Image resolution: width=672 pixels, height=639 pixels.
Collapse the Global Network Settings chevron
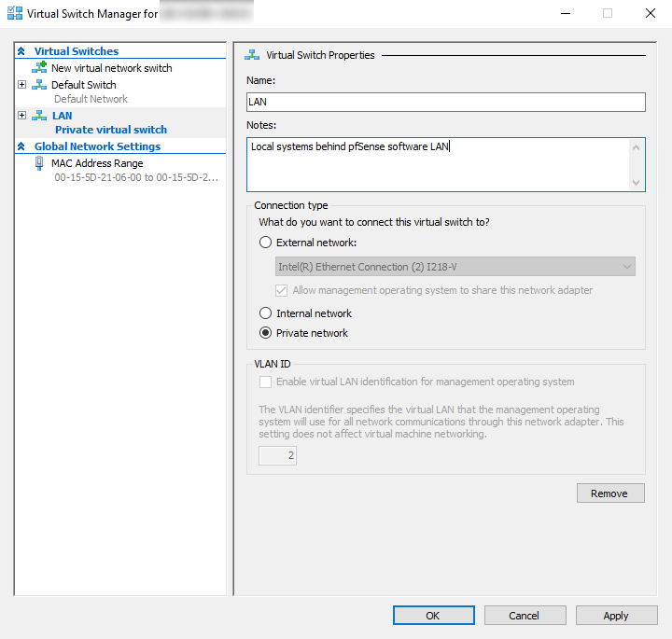(21, 146)
